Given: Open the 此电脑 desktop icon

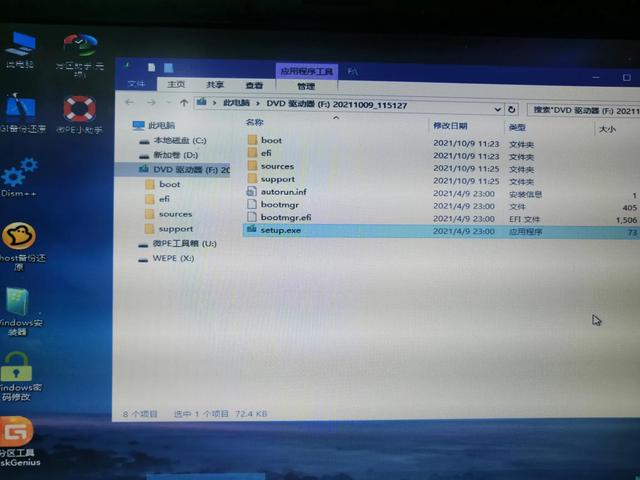Looking at the screenshot, I should coord(20,50).
